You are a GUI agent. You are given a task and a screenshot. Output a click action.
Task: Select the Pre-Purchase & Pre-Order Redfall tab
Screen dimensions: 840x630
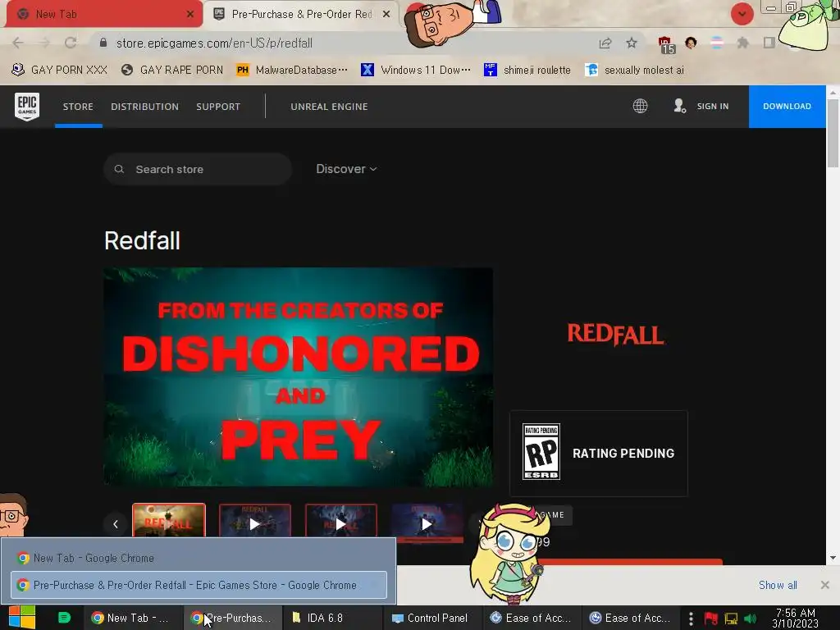[x=300, y=15]
